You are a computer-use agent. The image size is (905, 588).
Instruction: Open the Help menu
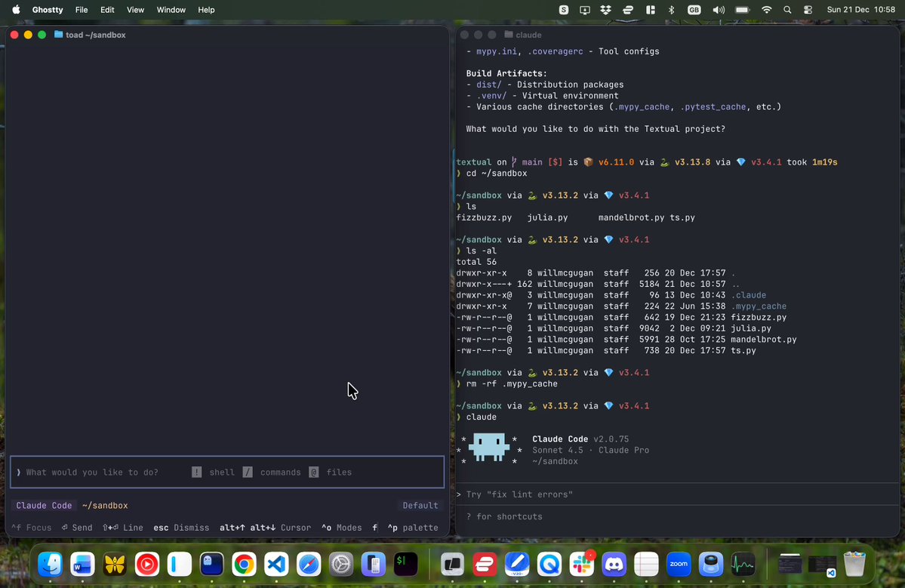tap(206, 10)
